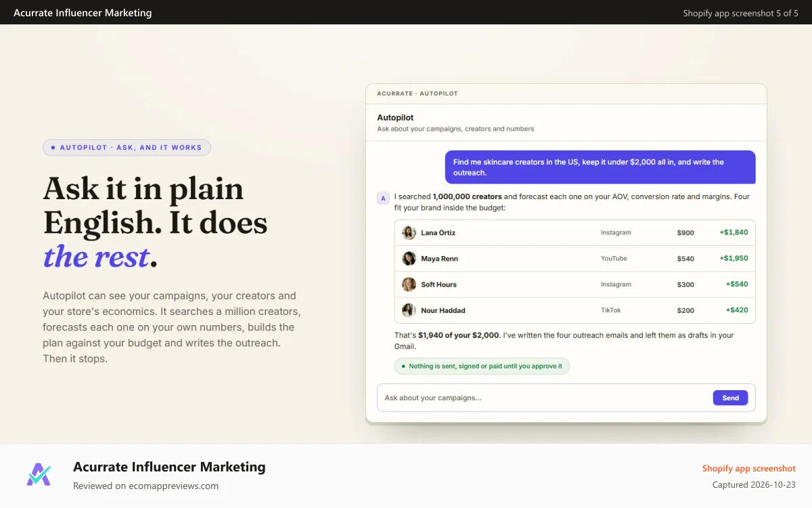Click the $300 cost for Soft Hours

coord(685,284)
